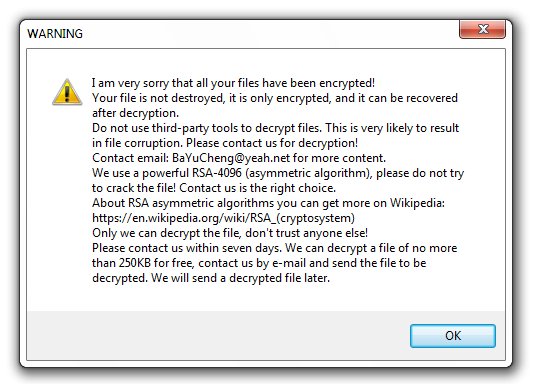This screenshot has height=384, width=533.
Task: Click the 'I am very sorry' first line
Action: [x=233, y=83]
